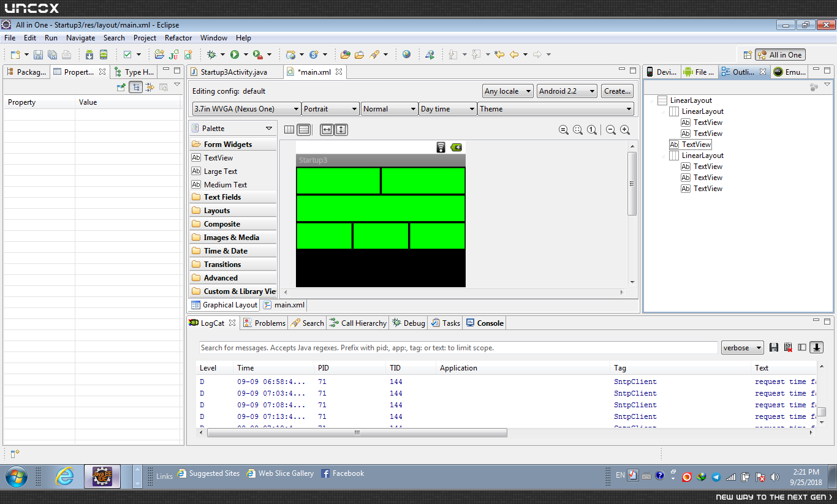Open the Android 2.2 target dropdown
This screenshot has width=837, height=504.
coord(567,91)
